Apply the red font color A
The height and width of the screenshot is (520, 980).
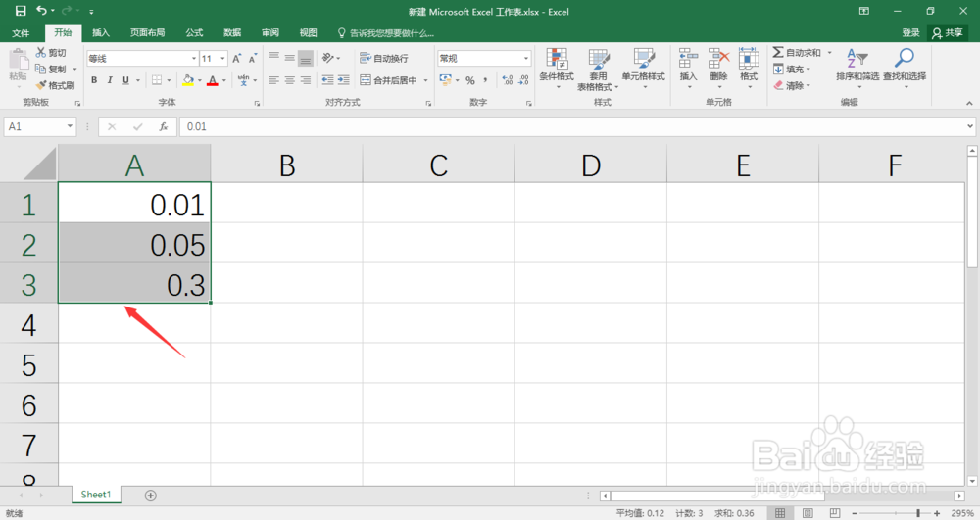tap(213, 80)
